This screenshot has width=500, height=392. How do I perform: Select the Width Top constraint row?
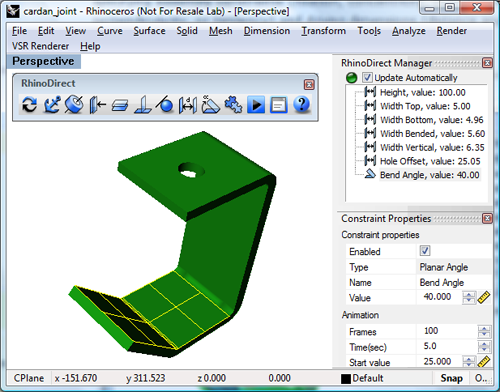pos(425,106)
